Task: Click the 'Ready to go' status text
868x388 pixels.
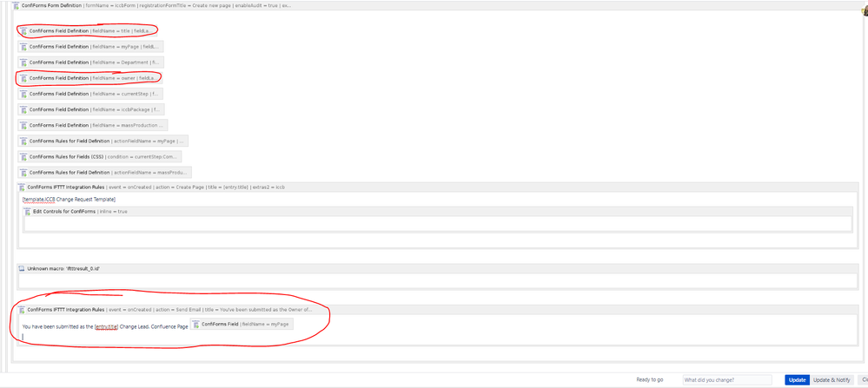Action: pos(649,379)
